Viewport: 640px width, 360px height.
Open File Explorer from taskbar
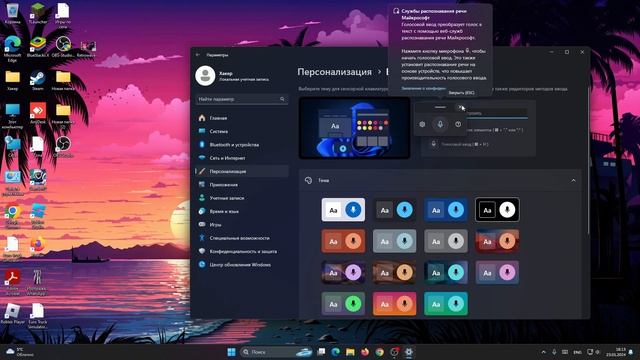(x=350, y=352)
